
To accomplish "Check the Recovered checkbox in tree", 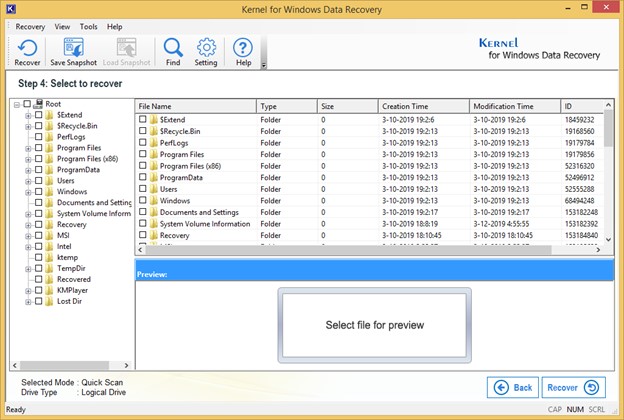I will [38, 279].
